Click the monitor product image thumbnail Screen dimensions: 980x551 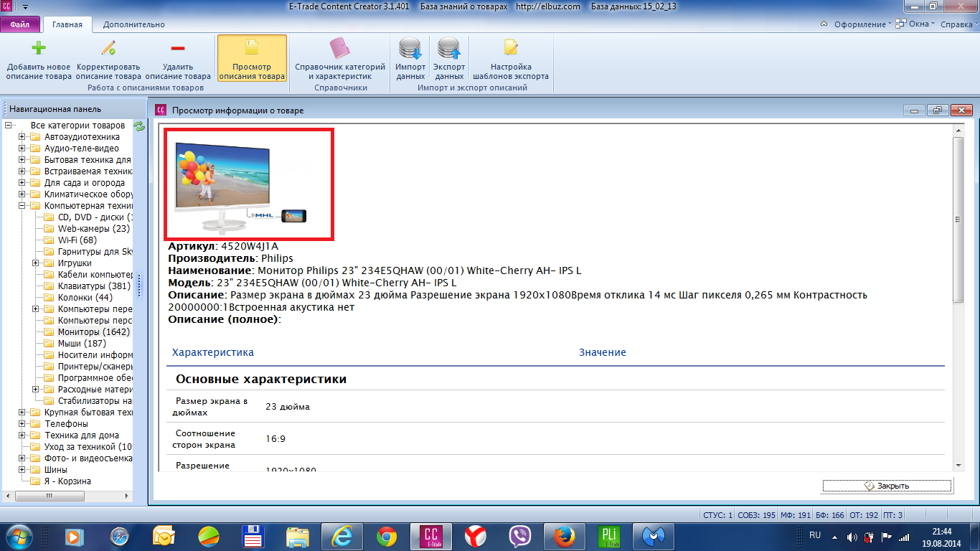coord(248,184)
